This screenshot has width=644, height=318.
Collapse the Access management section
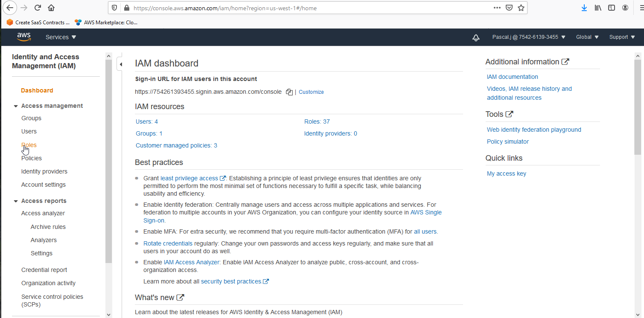point(16,106)
